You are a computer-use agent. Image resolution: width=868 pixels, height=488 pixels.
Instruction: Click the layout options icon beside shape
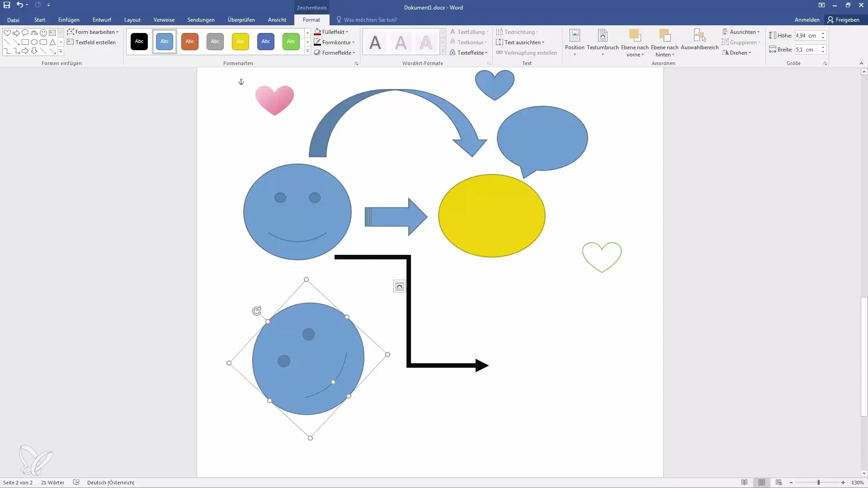pyautogui.click(x=400, y=286)
